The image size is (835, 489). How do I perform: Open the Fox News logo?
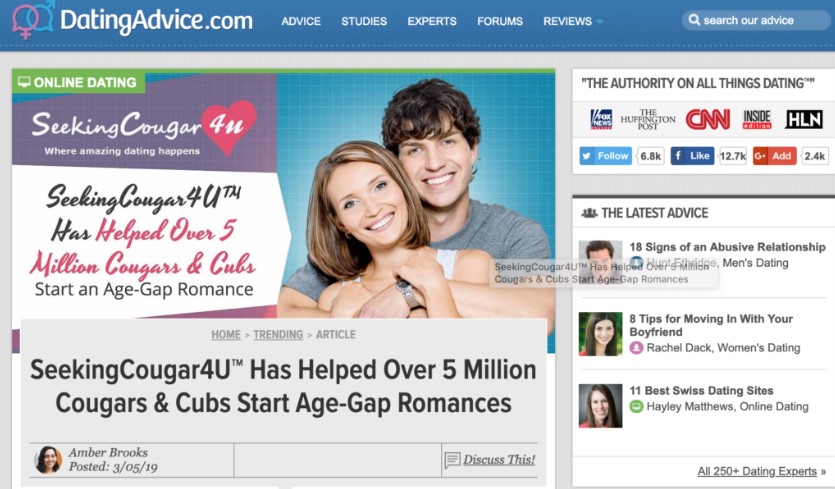click(x=601, y=119)
